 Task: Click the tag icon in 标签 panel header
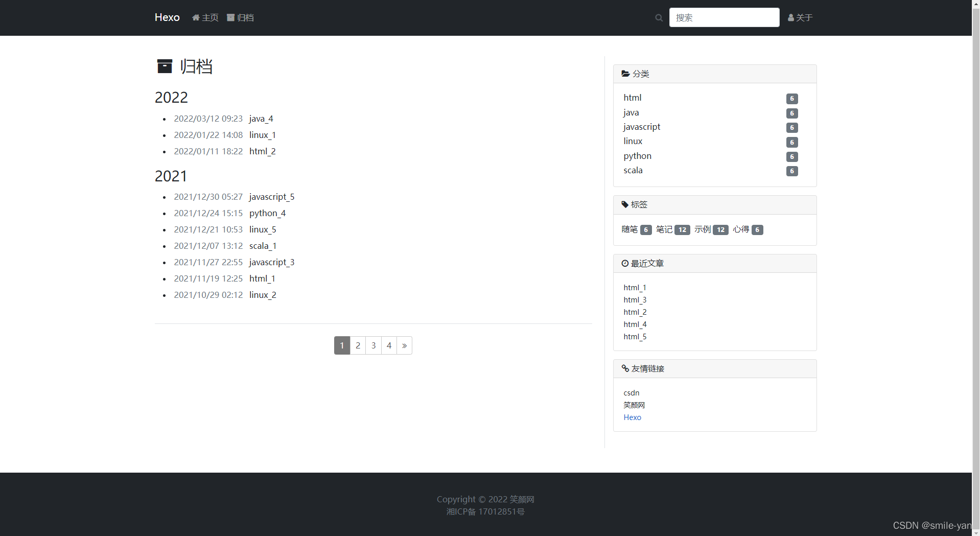click(625, 204)
